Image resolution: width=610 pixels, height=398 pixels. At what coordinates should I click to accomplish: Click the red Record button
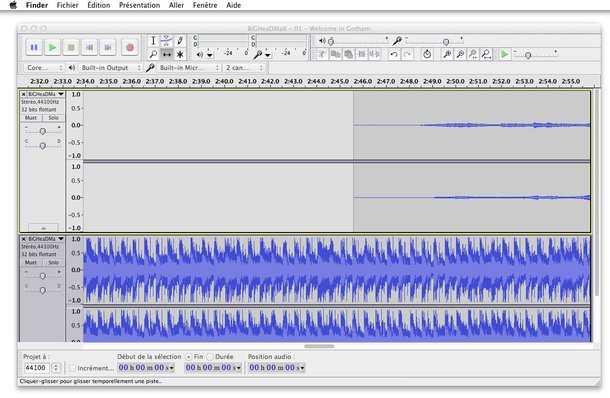[130, 47]
